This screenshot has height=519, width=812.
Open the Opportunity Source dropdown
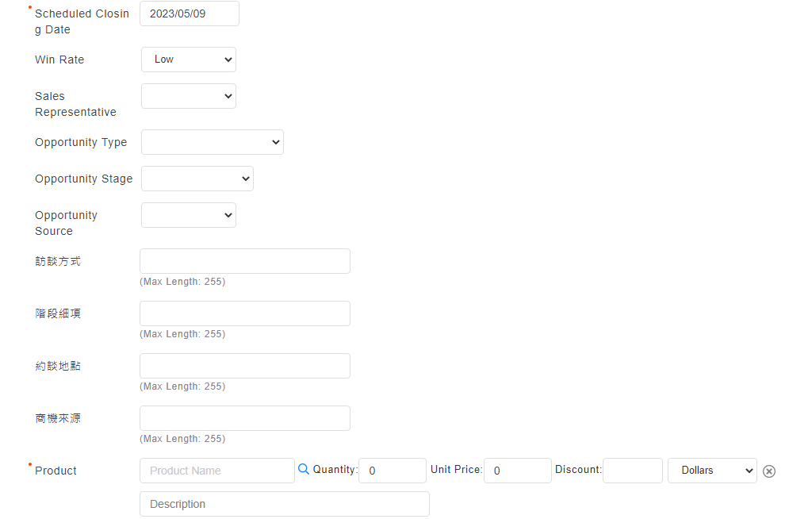[x=189, y=215]
